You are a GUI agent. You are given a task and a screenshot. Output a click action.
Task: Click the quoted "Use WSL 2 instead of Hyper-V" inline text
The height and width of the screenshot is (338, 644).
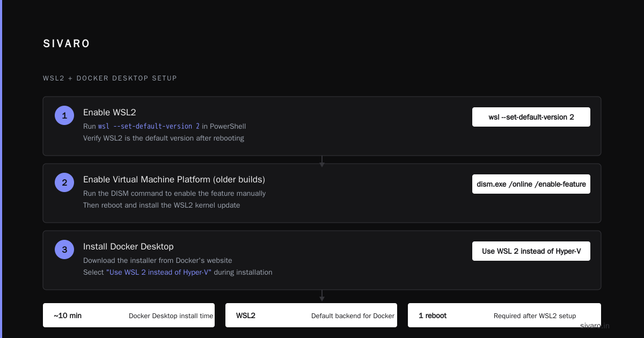pos(159,272)
